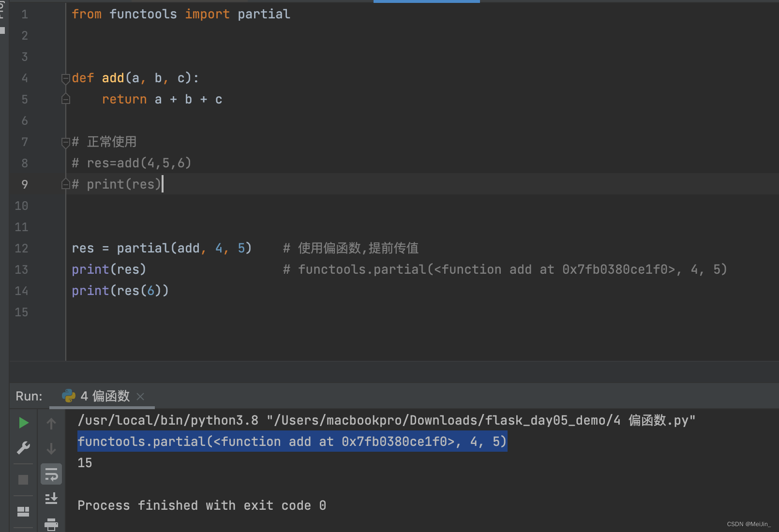Toggle line 9 gutter fold marker closed
Image resolution: width=779 pixels, height=532 pixels.
coord(66,184)
